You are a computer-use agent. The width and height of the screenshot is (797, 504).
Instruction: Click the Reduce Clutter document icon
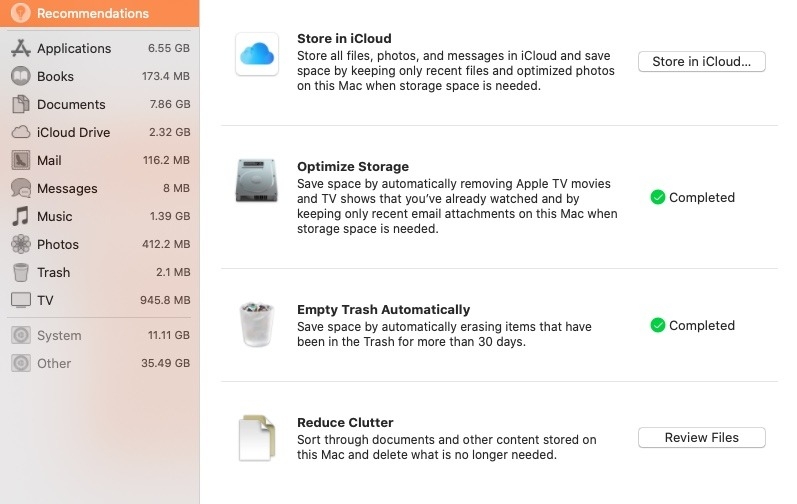(257, 438)
